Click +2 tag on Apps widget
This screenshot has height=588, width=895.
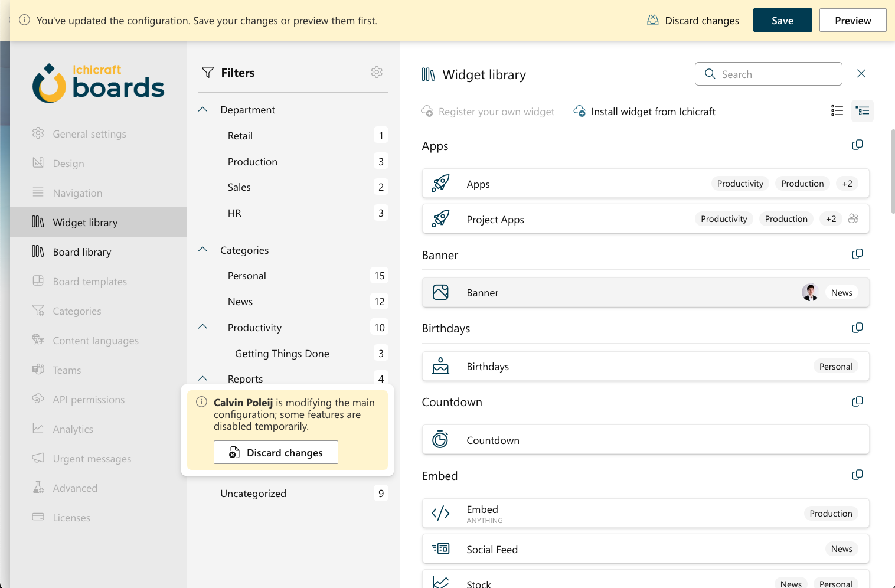847,184
